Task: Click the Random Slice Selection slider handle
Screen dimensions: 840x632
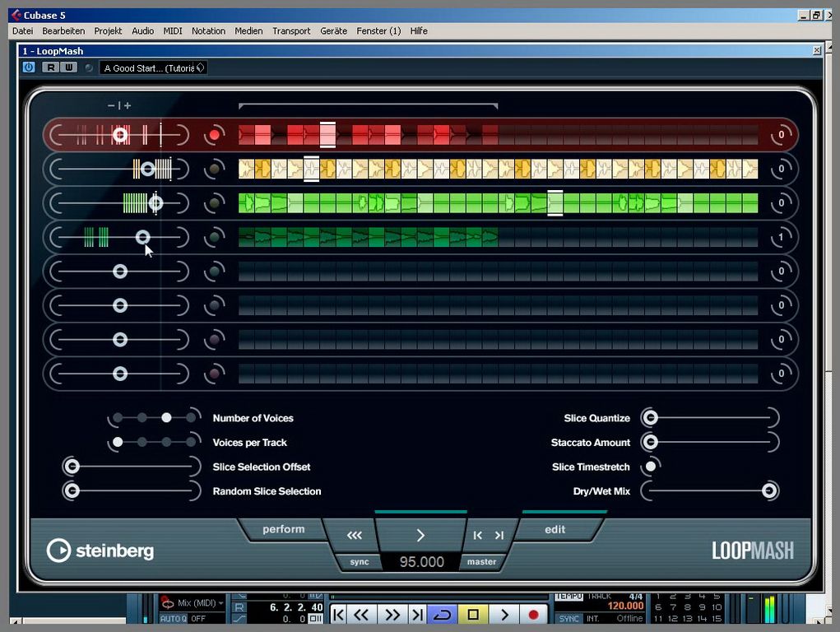Action: pyautogui.click(x=72, y=490)
